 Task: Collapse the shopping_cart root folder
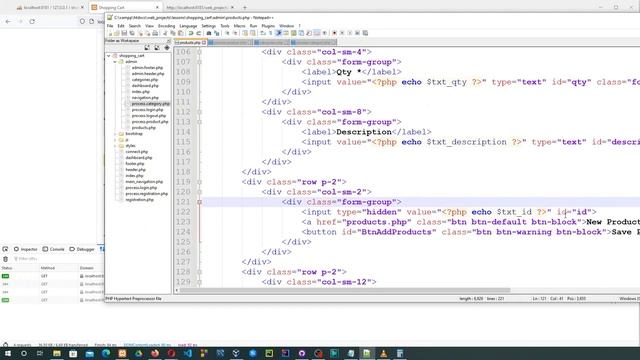(109, 56)
